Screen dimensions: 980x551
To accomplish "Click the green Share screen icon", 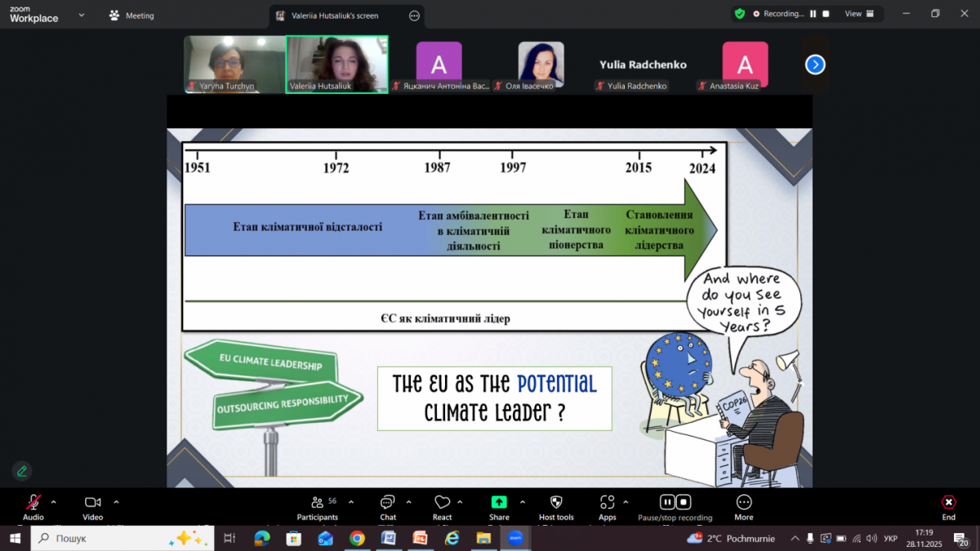I will pyautogui.click(x=499, y=502).
